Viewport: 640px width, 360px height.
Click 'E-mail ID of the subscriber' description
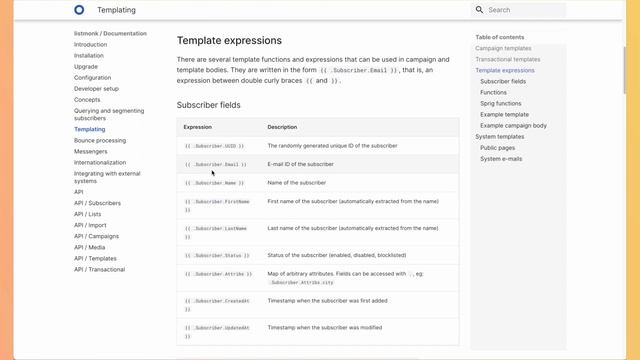(300, 164)
